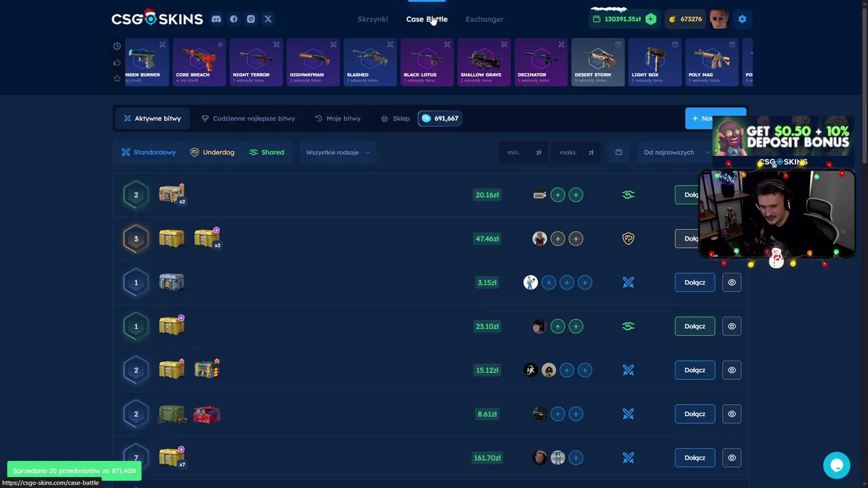The image size is (868, 488).
Task: Open the live chat bubble
Action: click(837, 466)
